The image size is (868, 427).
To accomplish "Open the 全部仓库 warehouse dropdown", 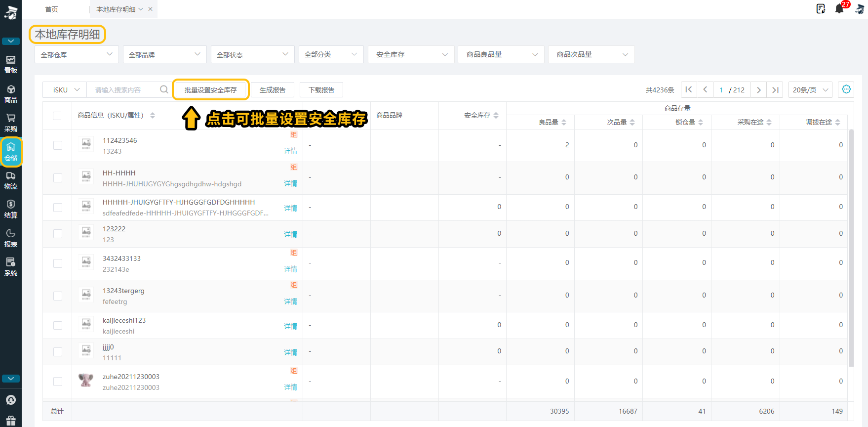I will pos(77,54).
